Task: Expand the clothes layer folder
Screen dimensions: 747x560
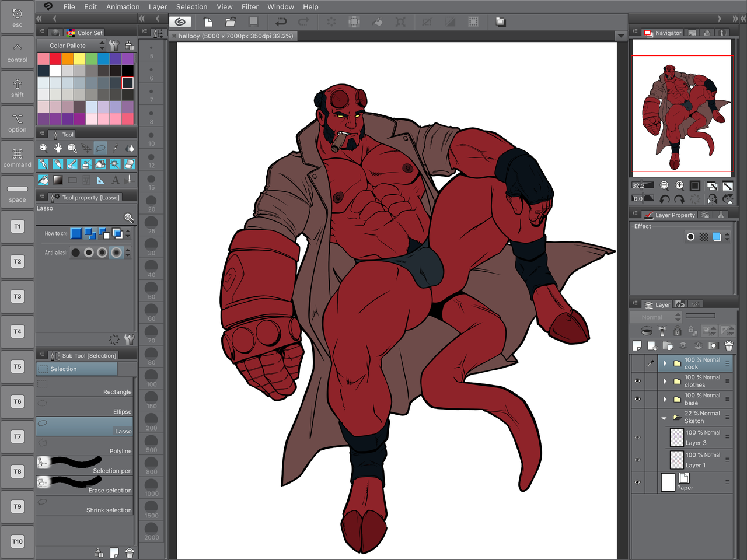Action: coord(665,381)
